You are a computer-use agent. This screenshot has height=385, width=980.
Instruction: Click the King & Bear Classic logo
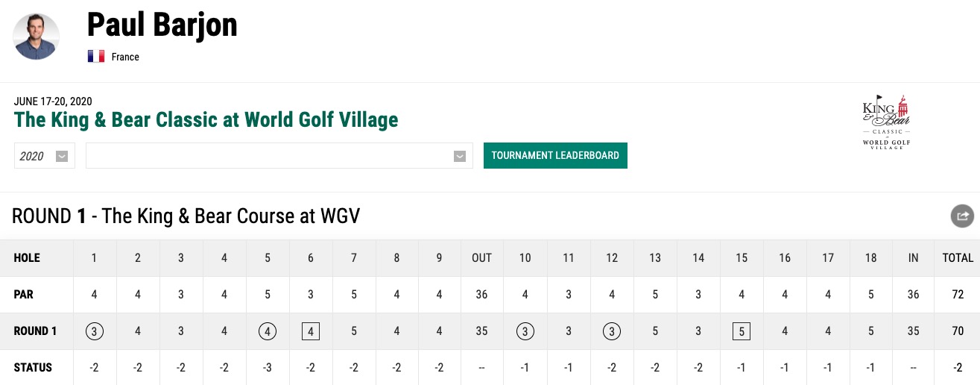[886, 122]
